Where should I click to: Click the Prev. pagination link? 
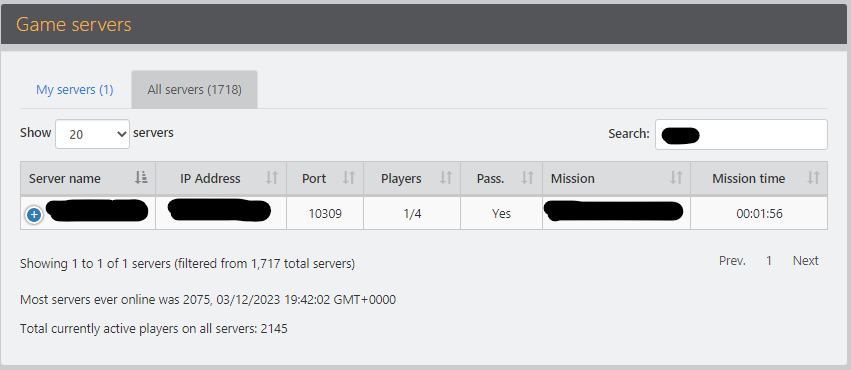[732, 261]
